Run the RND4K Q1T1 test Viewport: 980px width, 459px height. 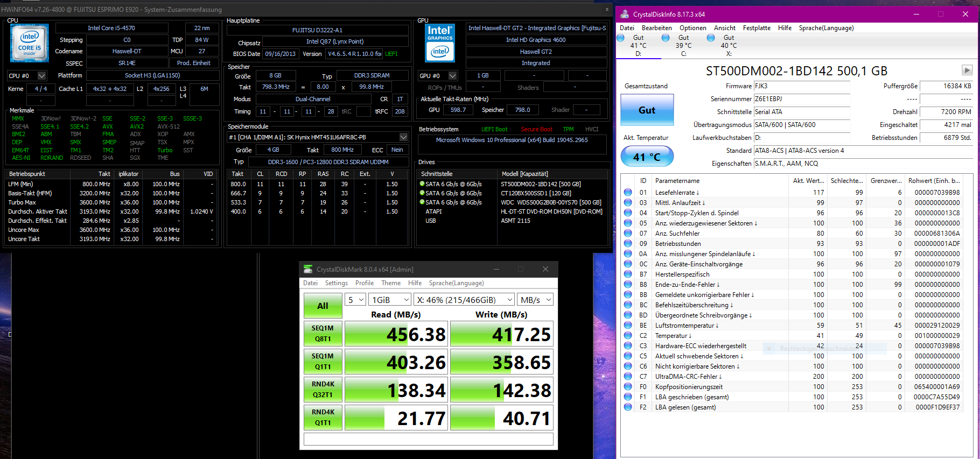[323, 418]
